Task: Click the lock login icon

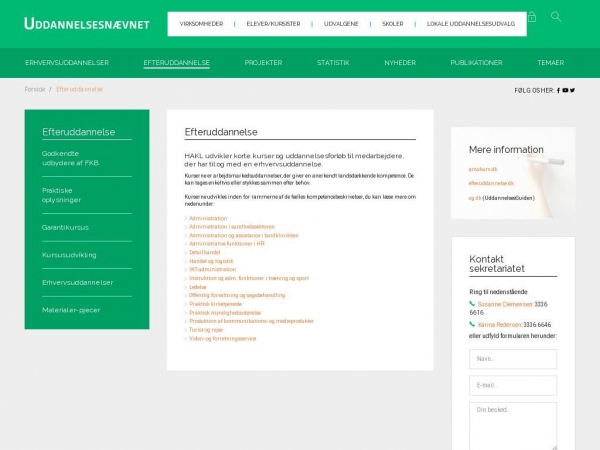Action: [532, 17]
